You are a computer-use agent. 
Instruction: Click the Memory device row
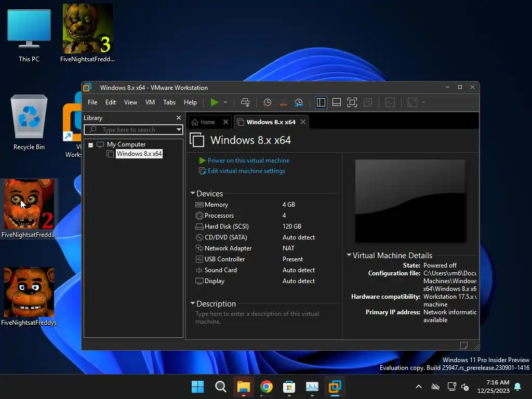coord(256,205)
